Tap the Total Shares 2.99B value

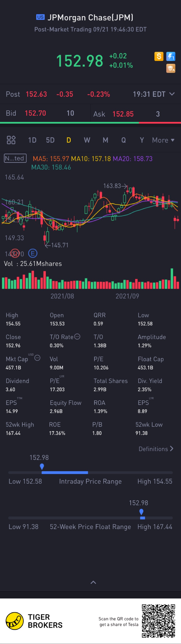(100, 389)
